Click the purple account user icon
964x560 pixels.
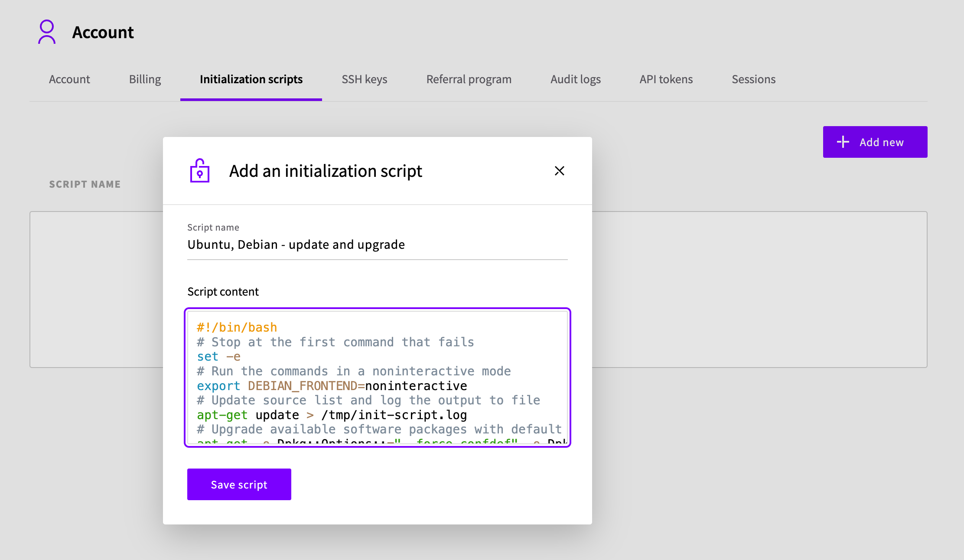click(47, 32)
